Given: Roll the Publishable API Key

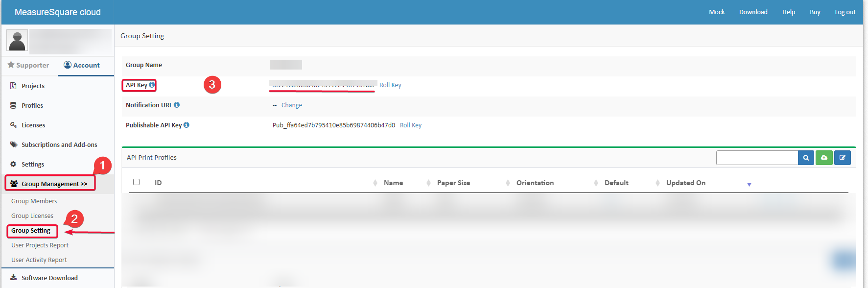Looking at the screenshot, I should [411, 125].
